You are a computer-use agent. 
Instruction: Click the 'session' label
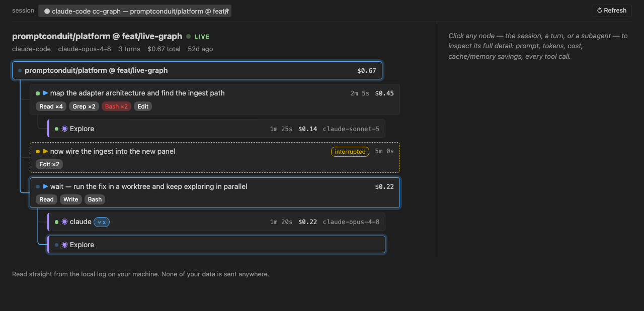23,11
